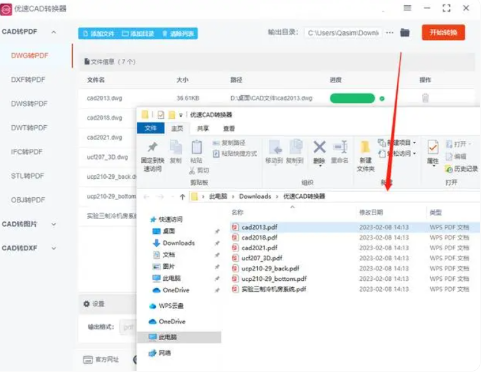Switch to Explorer 主页 ribbon tab
495x390 pixels.
pos(177,128)
